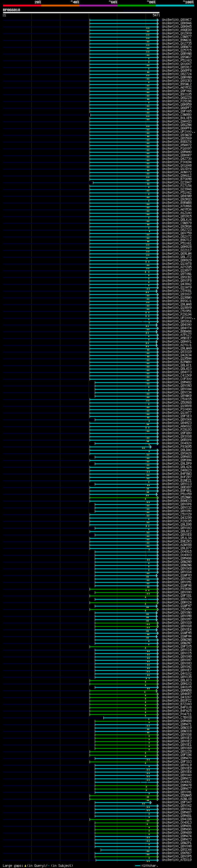Select the UniRef100_P51063 label
The width and height of the screenshot is (197, 868).
[x=177, y=61]
